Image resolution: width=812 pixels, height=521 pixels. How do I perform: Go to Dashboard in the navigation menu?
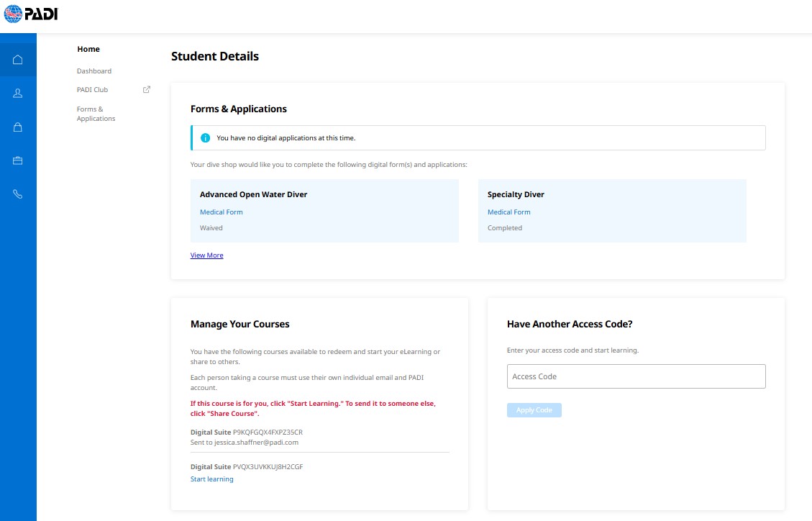click(x=94, y=71)
